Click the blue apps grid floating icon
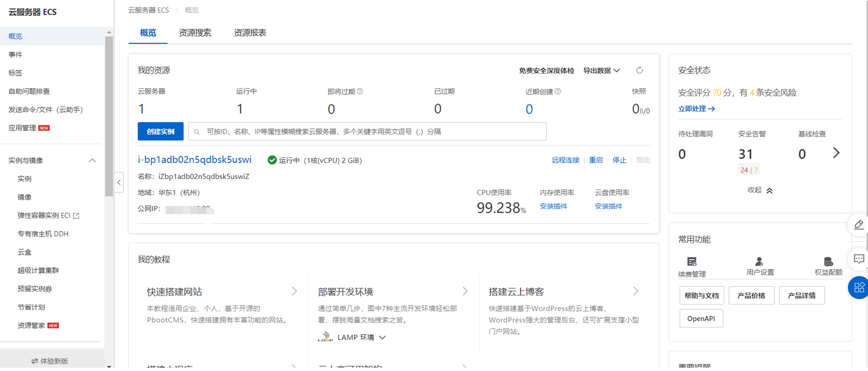 click(x=859, y=288)
